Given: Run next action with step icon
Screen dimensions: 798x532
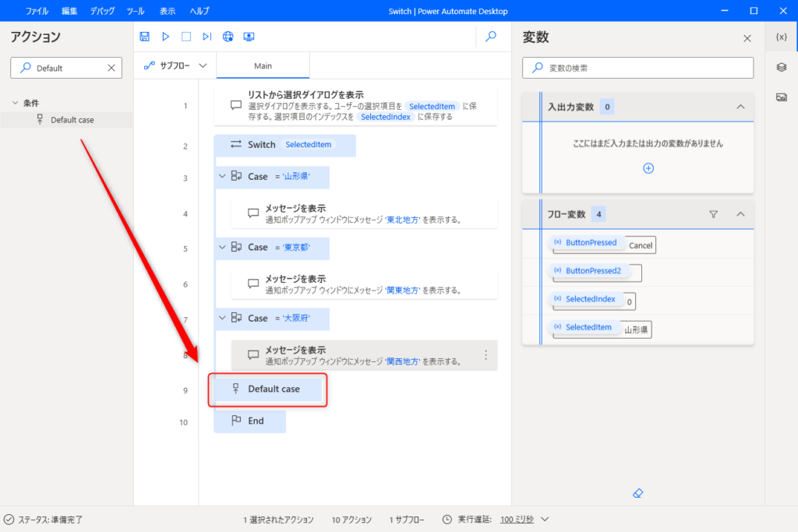Looking at the screenshot, I should [x=207, y=37].
